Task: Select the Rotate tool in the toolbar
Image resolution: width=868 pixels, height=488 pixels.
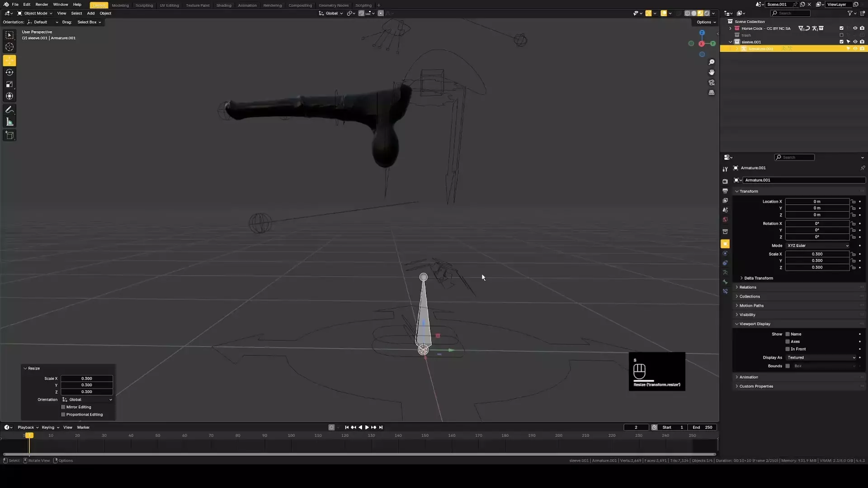Action: point(9,72)
